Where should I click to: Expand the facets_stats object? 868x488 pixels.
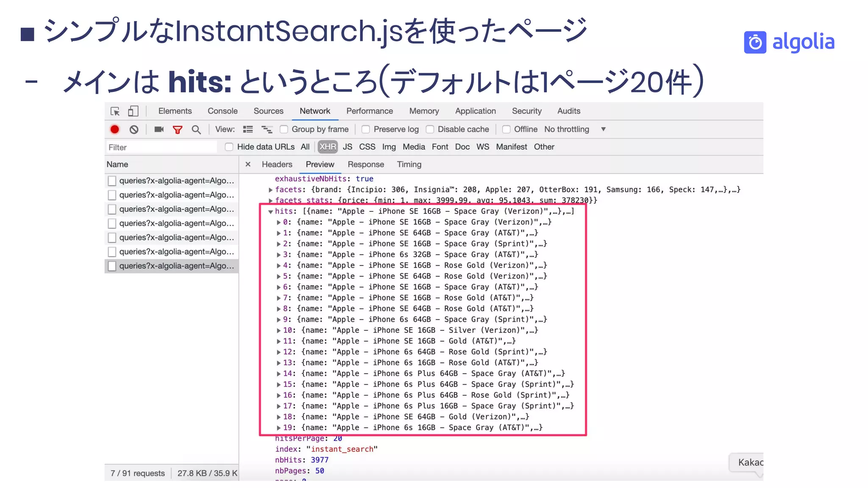coord(270,200)
